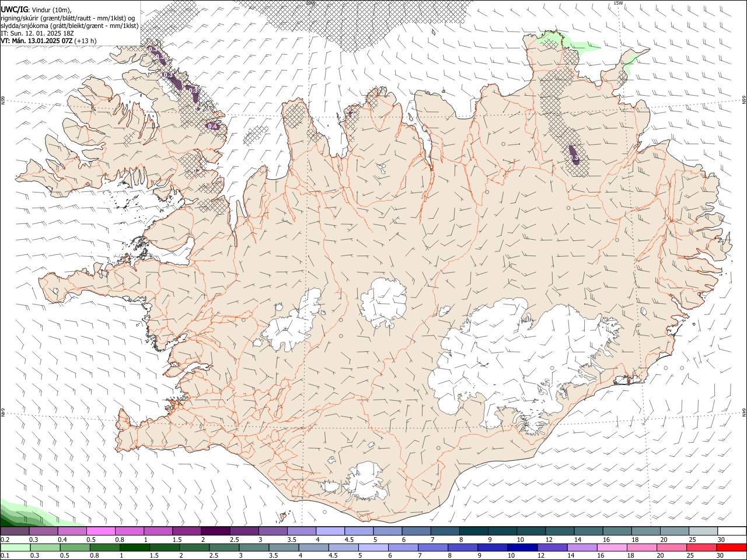Click the '(+13 h)' forecast offset text
The image size is (747, 560).
click(86, 41)
